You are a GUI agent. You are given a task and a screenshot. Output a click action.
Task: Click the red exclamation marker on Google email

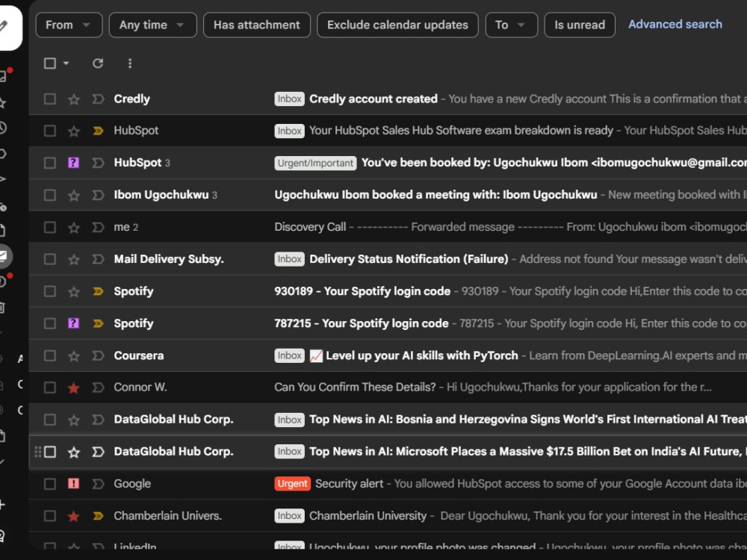73,484
